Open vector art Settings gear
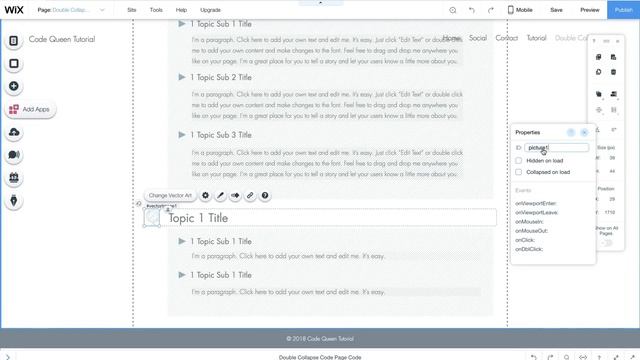640x360 pixels. click(205, 196)
